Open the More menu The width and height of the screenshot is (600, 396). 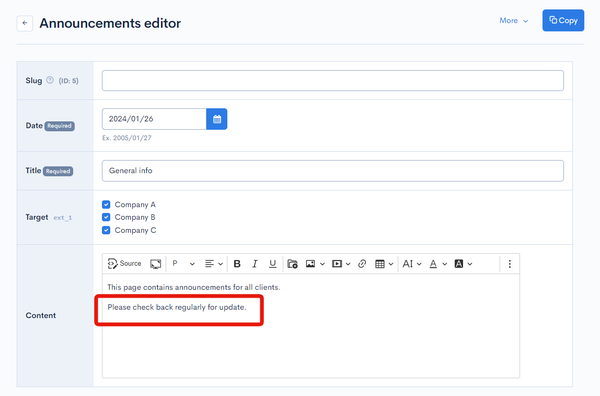click(x=514, y=21)
